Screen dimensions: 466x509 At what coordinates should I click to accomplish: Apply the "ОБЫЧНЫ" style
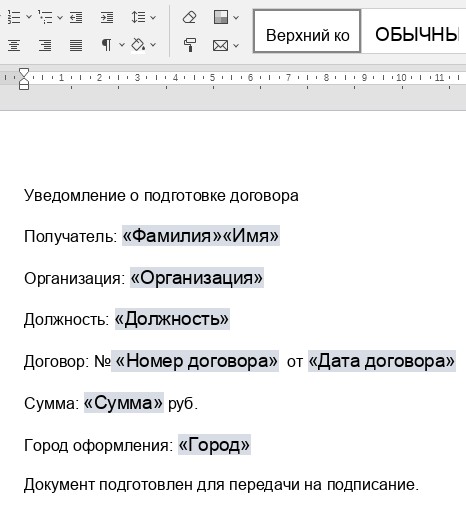414,31
